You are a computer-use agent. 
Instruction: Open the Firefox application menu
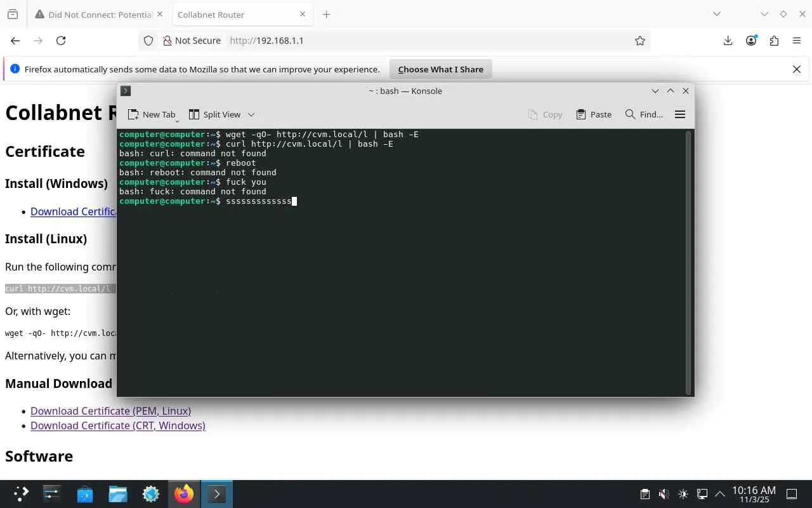pyautogui.click(x=797, y=41)
